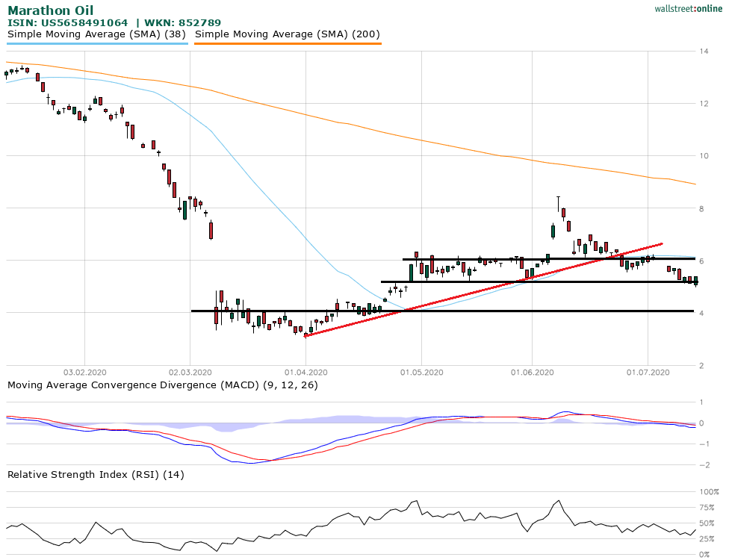The image size is (729, 560).
Task: Select the 01.05.2020 date on the time axis
Action: [421, 372]
